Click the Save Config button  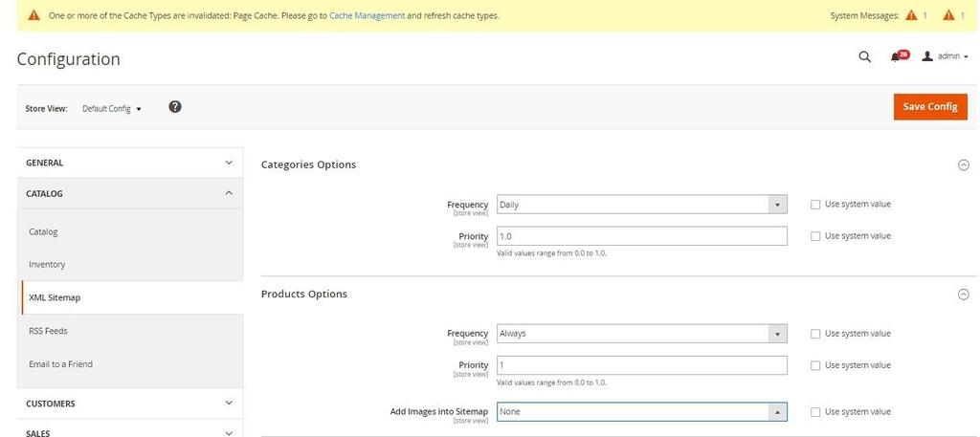pos(929,106)
